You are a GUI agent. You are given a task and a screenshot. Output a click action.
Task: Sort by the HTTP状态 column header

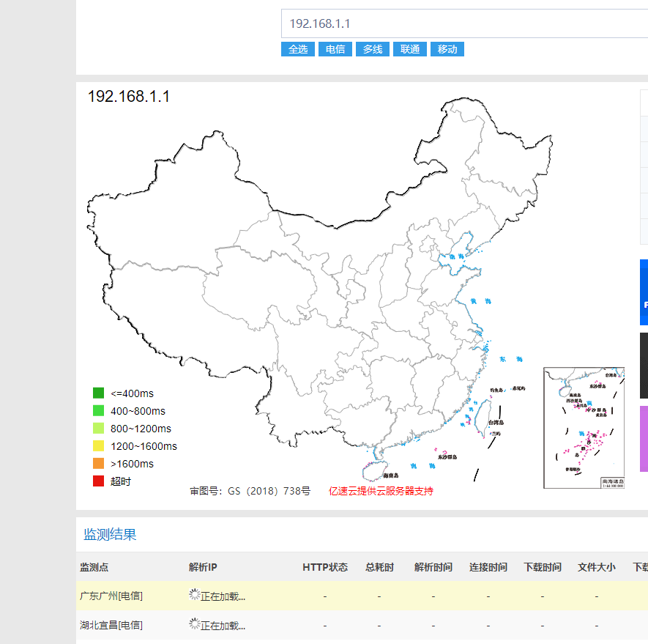pyautogui.click(x=321, y=566)
